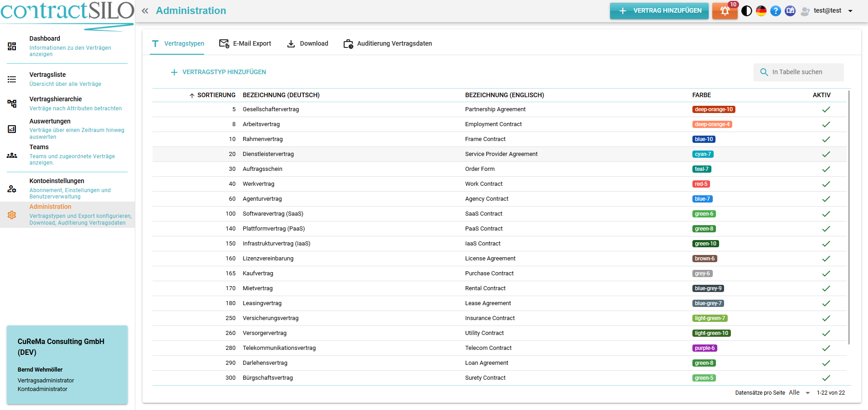Click the Administration gear icon
The height and width of the screenshot is (410, 868).
coord(12,215)
